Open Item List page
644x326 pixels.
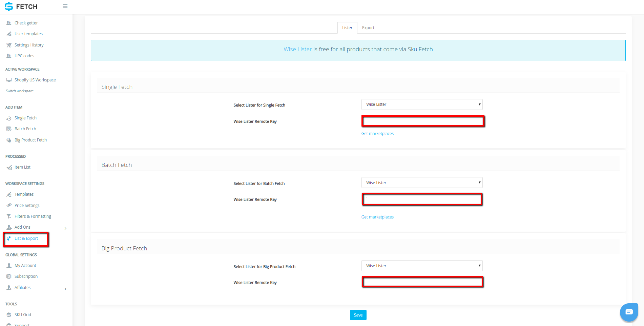22,167
